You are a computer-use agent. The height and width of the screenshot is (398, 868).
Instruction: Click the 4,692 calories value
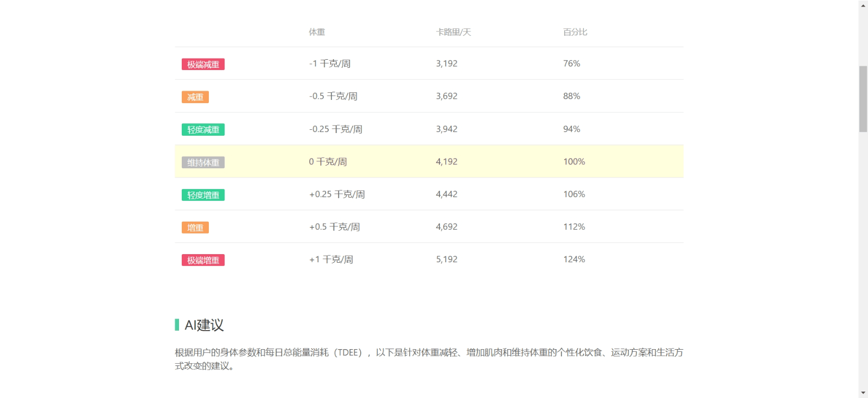pyautogui.click(x=446, y=227)
